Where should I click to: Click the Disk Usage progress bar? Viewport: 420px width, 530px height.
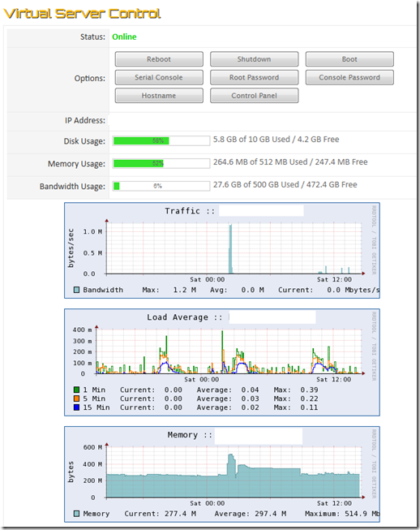(161, 140)
